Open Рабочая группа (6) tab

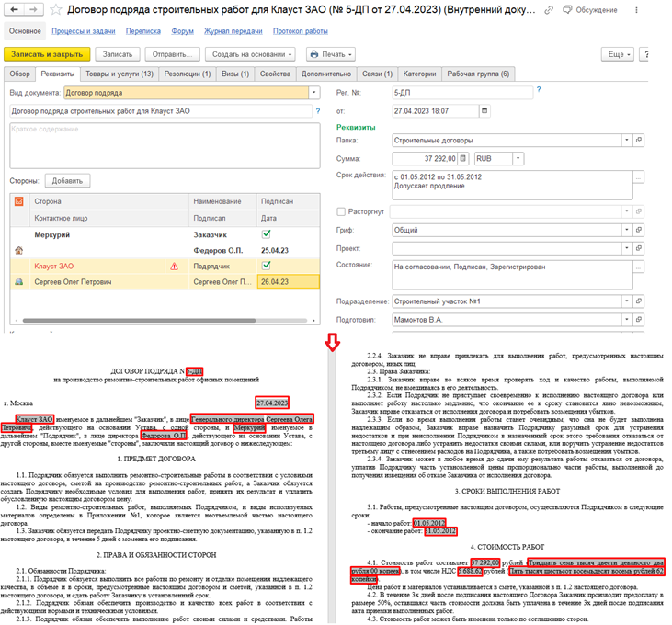pyautogui.click(x=478, y=74)
